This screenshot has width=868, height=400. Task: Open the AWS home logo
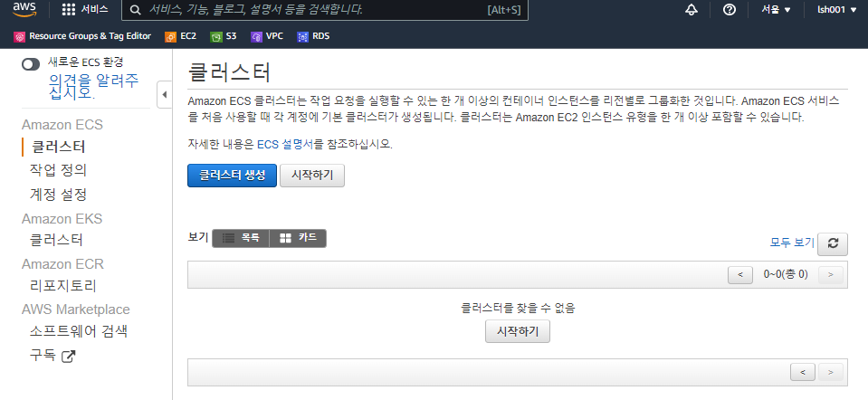tap(24, 9)
